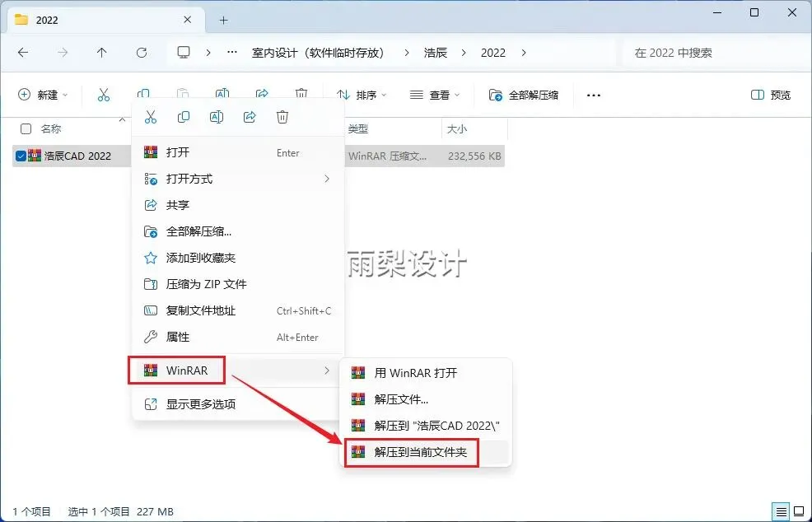Image resolution: width=812 pixels, height=522 pixels.
Task: Click 打开 in context menu
Action: [x=238, y=152]
